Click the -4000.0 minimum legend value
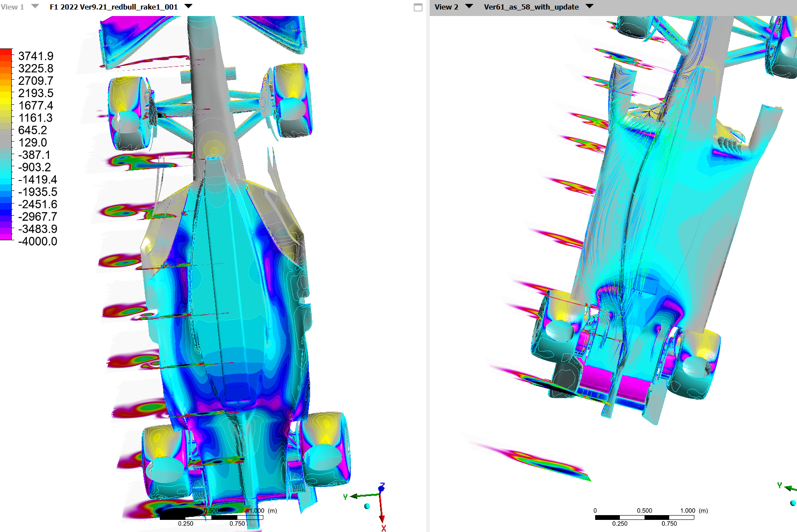The width and height of the screenshot is (797, 532). tap(37, 241)
